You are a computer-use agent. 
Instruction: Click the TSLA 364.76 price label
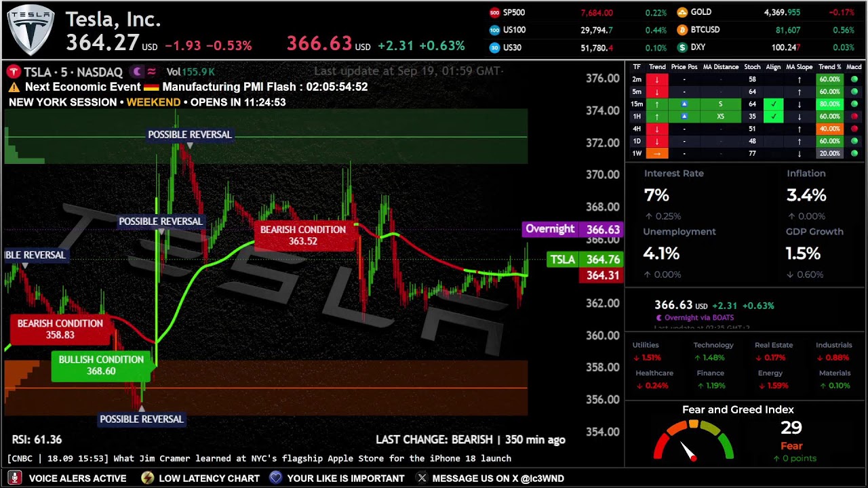585,259
